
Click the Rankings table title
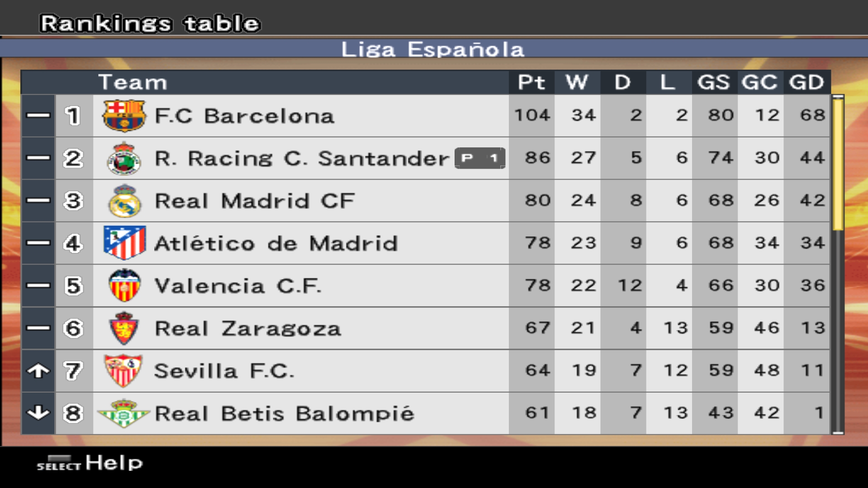(x=150, y=24)
